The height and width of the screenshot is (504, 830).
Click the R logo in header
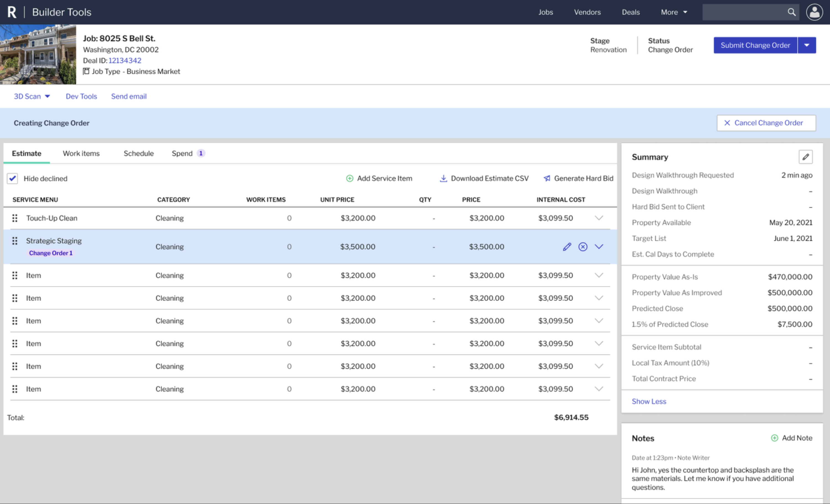12,12
